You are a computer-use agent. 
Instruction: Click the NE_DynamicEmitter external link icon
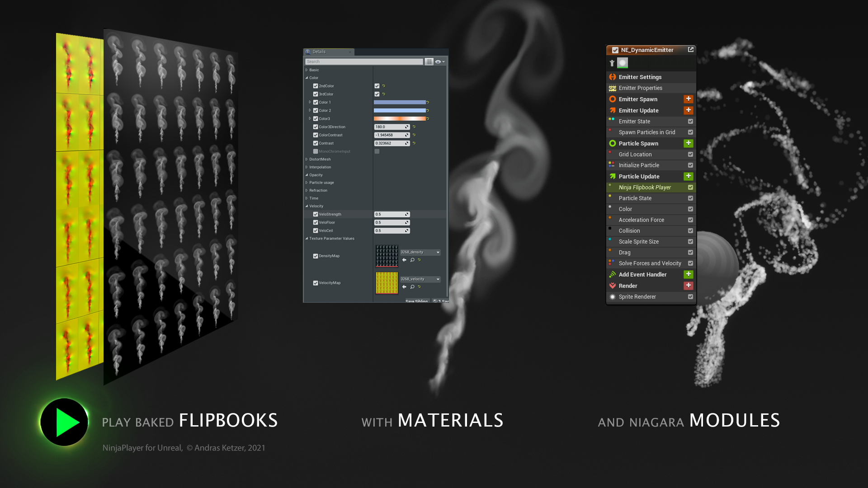690,49
